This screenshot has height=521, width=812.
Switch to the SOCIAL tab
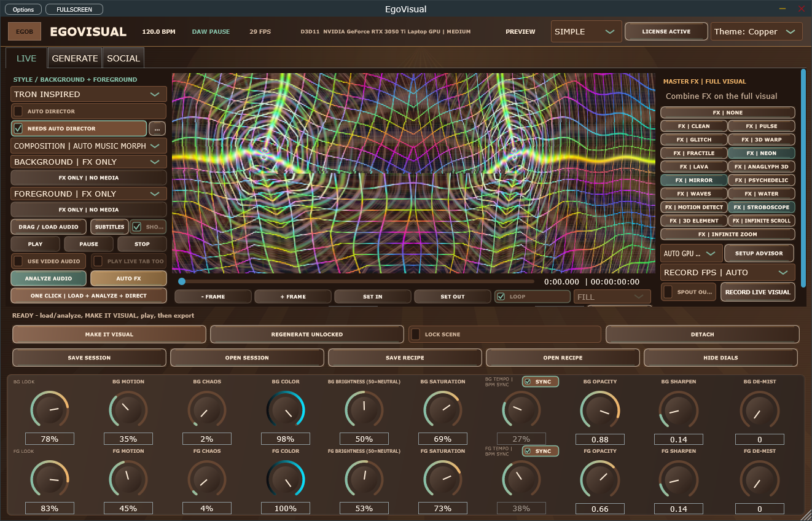123,58
